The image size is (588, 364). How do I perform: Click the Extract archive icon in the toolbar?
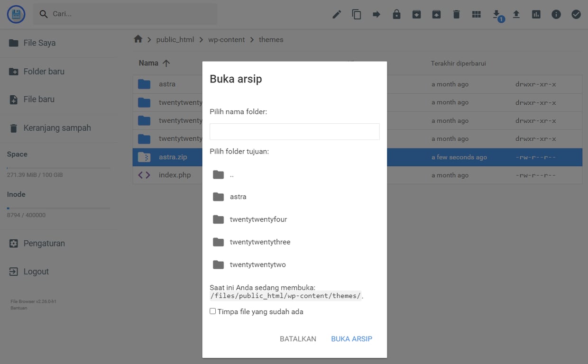pyautogui.click(x=436, y=14)
